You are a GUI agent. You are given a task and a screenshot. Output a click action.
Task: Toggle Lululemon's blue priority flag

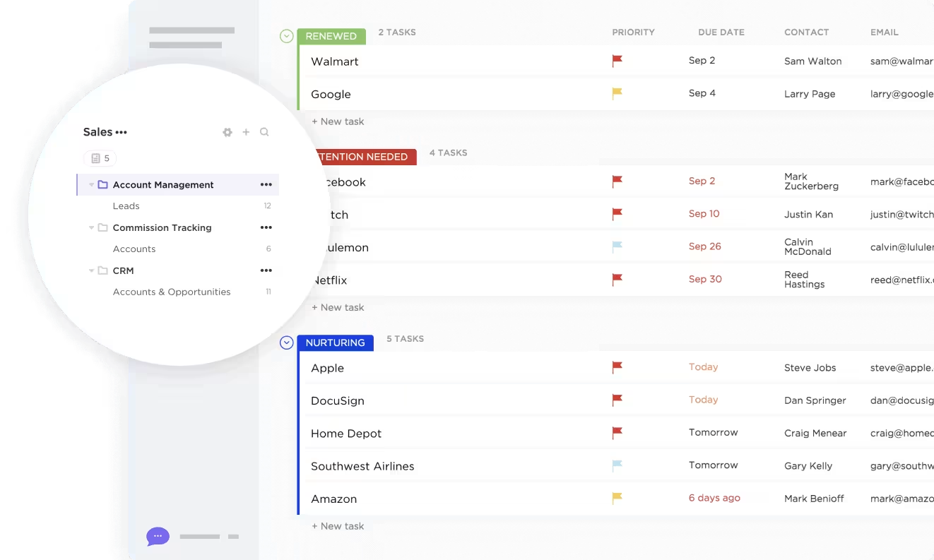(x=617, y=246)
